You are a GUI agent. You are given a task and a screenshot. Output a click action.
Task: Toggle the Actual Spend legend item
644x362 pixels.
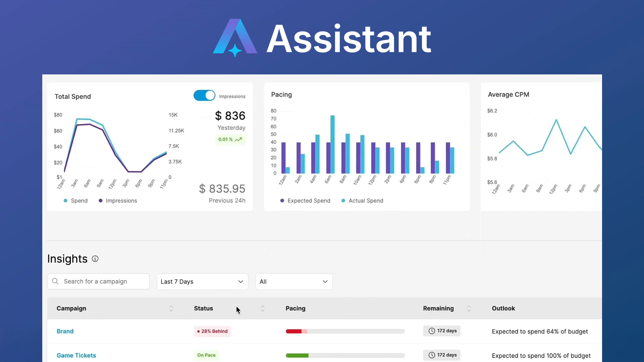[343, 200]
